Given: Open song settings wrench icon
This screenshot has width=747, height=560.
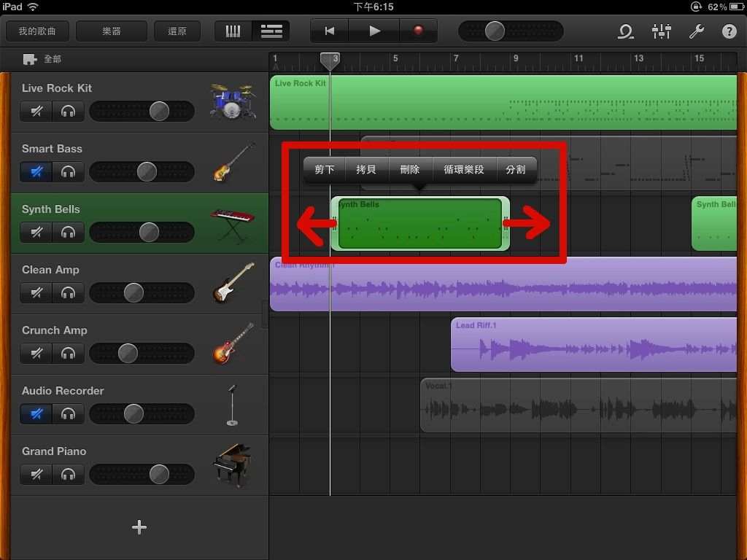Looking at the screenshot, I should (x=696, y=31).
